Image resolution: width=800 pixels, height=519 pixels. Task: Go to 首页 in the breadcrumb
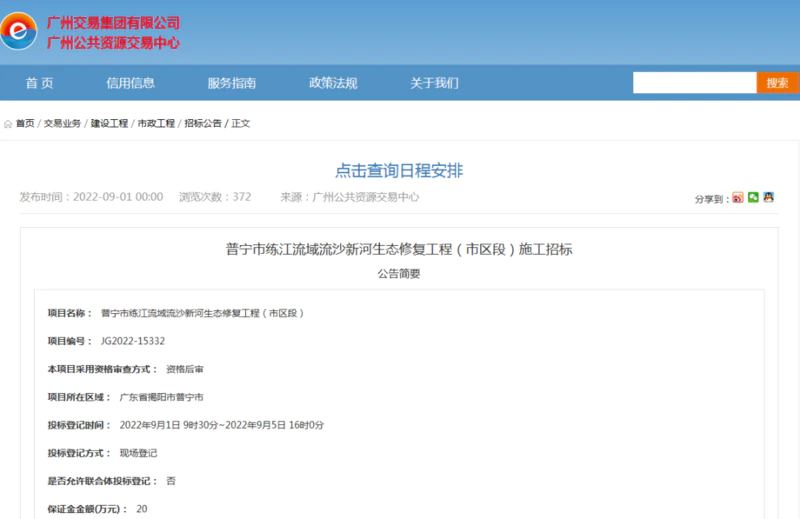pos(25,124)
